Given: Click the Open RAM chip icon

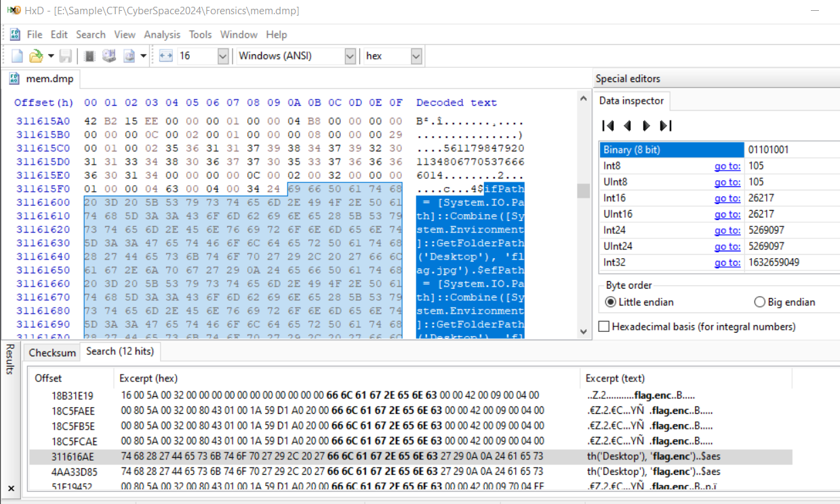Looking at the screenshot, I should (x=89, y=56).
